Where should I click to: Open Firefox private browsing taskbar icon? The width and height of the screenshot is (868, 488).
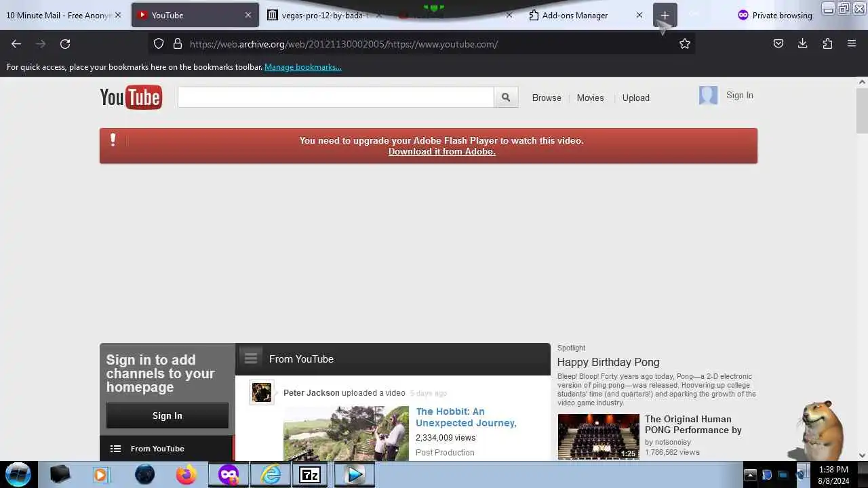click(229, 474)
